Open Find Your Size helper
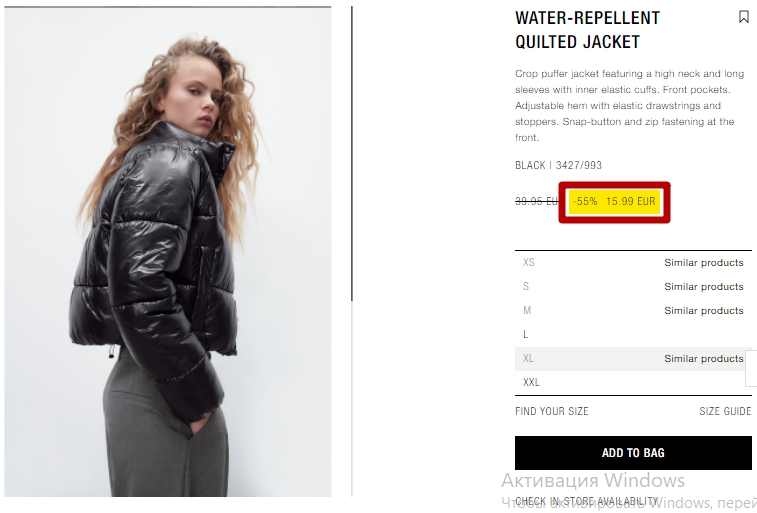757x513 pixels. [552, 411]
